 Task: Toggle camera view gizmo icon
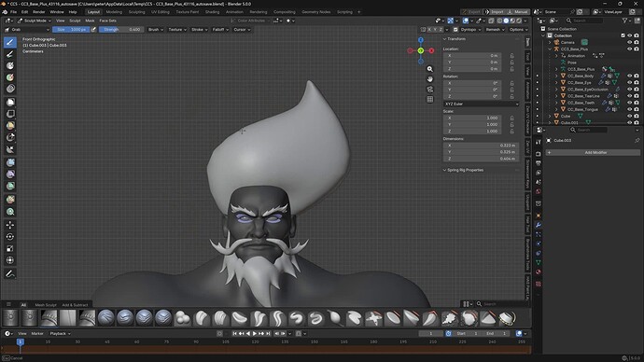pos(429,89)
